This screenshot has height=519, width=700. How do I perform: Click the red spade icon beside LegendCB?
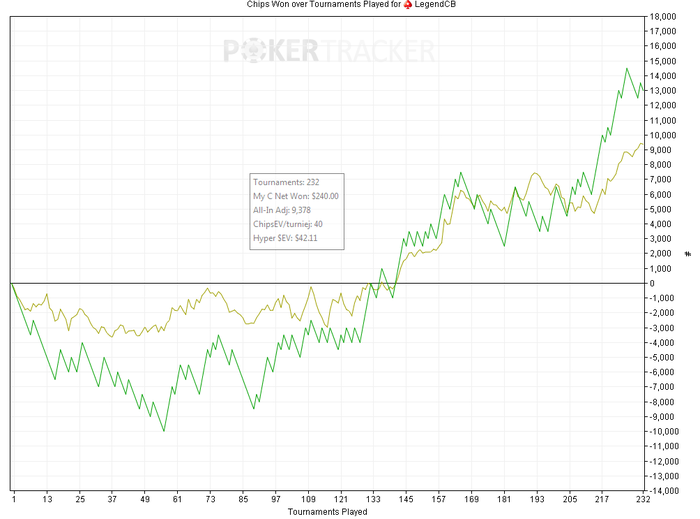(x=408, y=4)
